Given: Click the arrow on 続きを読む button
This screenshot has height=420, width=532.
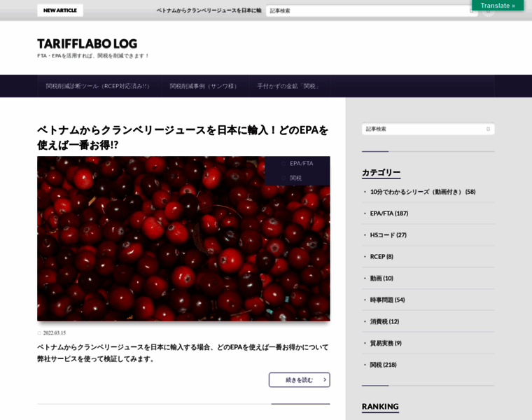Looking at the screenshot, I should click(x=324, y=379).
